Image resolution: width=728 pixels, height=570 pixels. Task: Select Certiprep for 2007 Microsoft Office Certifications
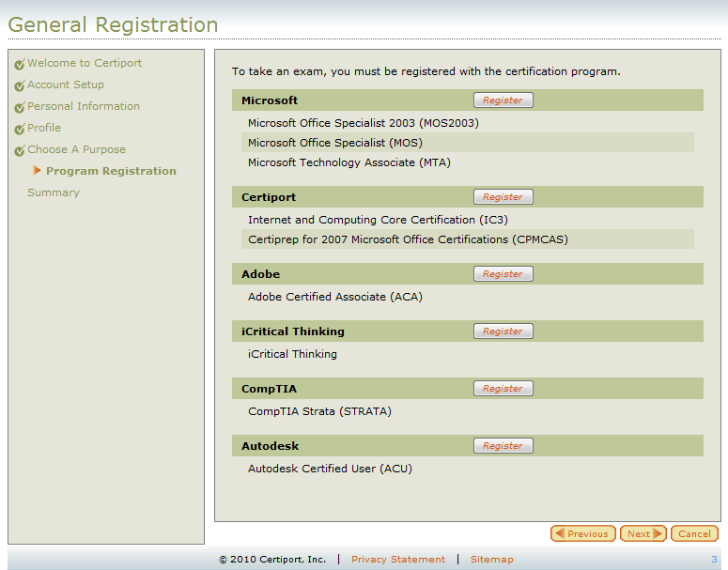[x=468, y=239]
